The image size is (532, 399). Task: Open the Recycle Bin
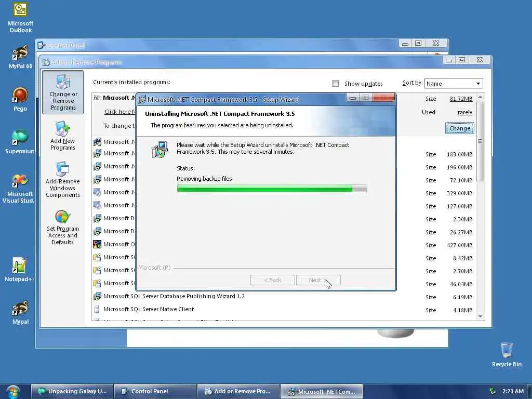point(507,354)
